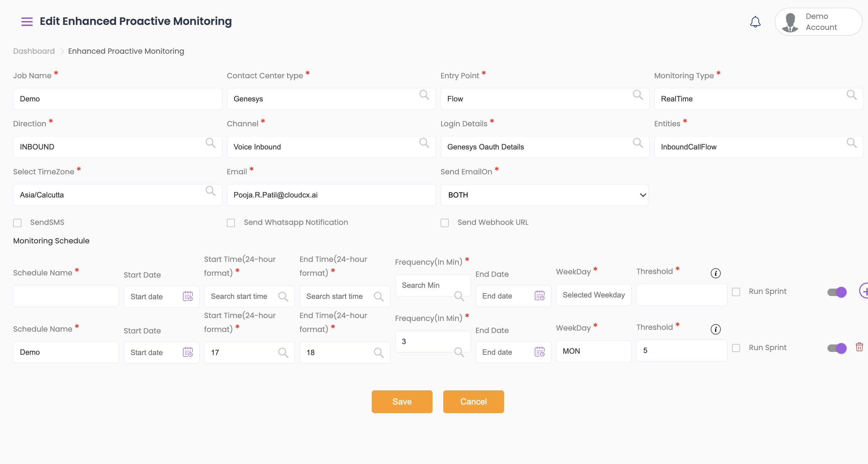This screenshot has height=464, width=868.
Task: Open calendar for first Start date
Action: tap(187, 296)
